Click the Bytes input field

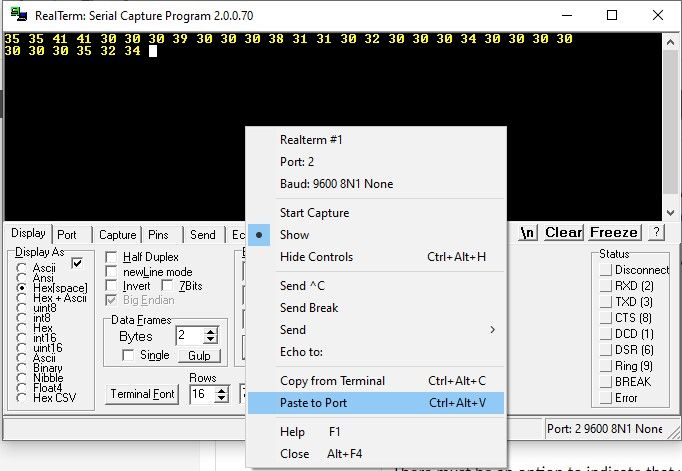click(190, 336)
